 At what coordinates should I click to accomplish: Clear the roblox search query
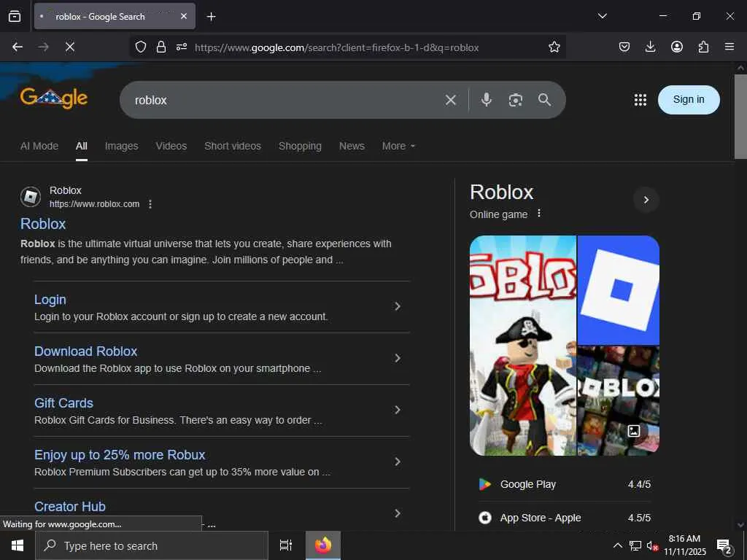[451, 100]
